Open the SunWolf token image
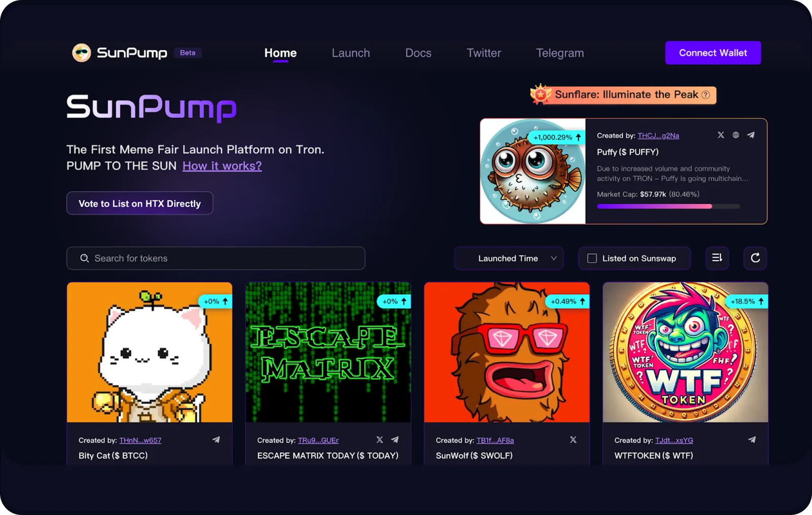 pyautogui.click(x=507, y=352)
